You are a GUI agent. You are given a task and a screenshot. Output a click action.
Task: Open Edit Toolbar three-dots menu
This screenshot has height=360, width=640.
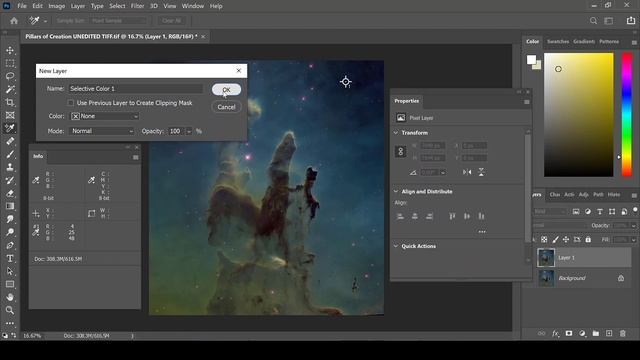tap(10, 323)
